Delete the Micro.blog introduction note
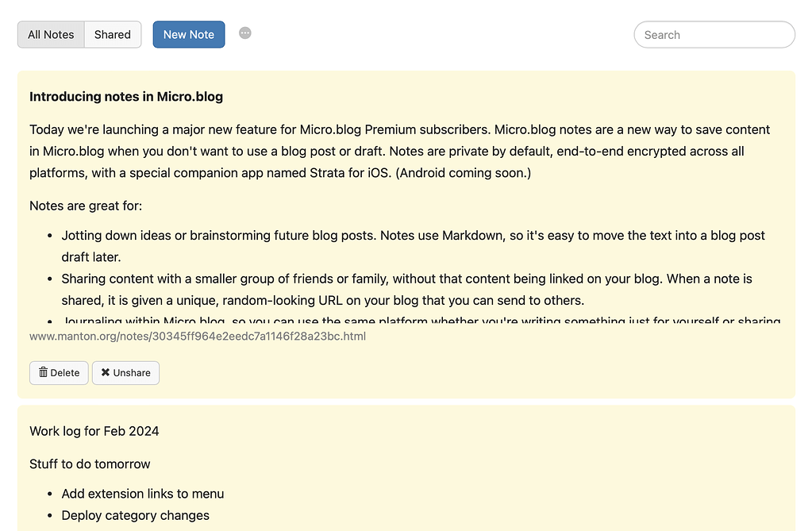This screenshot has height=531, width=812. point(59,372)
